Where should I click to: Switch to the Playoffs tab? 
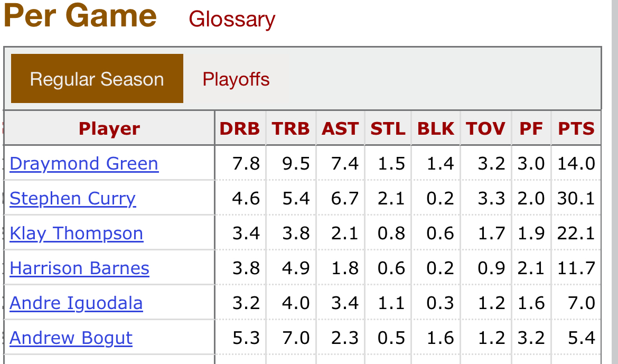[x=236, y=79]
